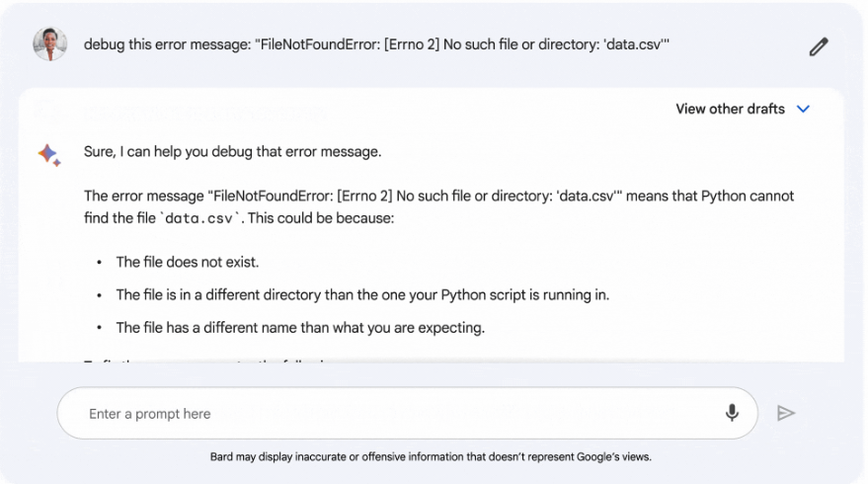Click the "file has a different name" bullet

(300, 327)
